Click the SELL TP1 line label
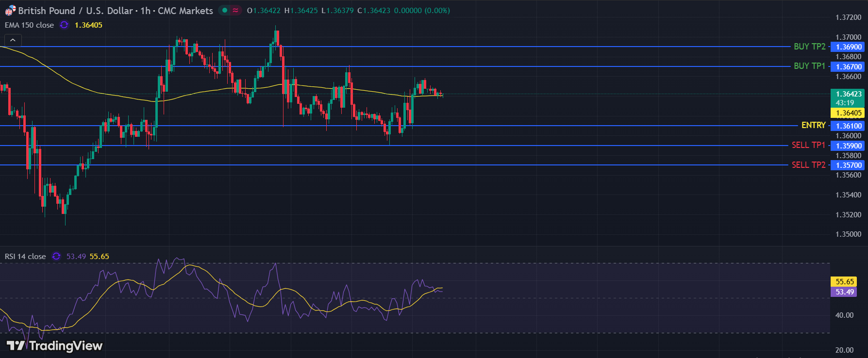The width and height of the screenshot is (868, 358). point(808,145)
